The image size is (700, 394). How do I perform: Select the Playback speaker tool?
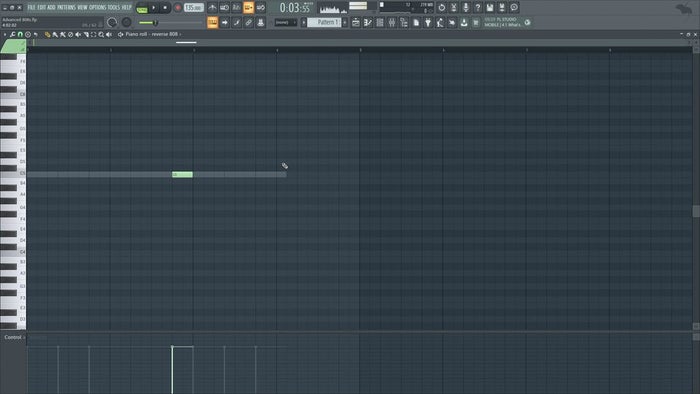point(109,34)
